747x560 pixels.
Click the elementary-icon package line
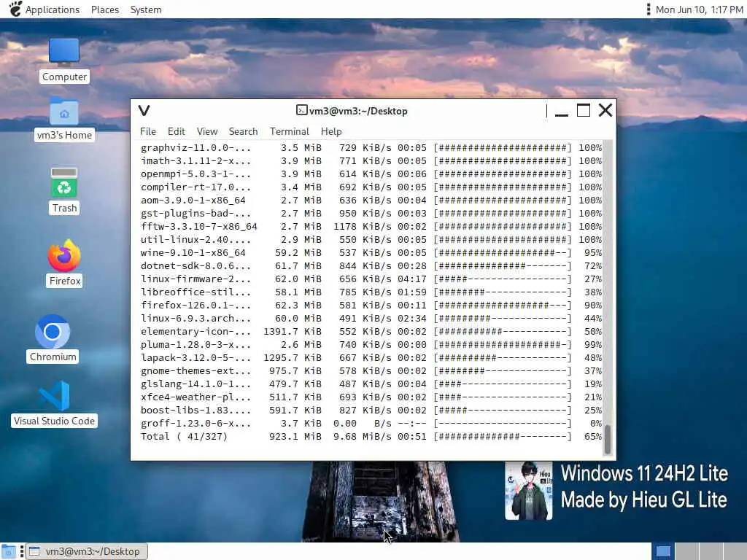[371, 332]
